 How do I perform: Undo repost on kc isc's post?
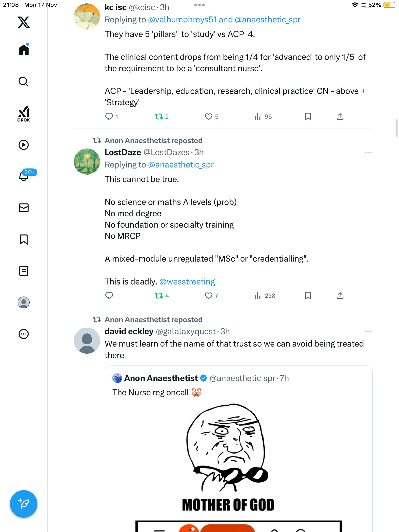(x=159, y=116)
